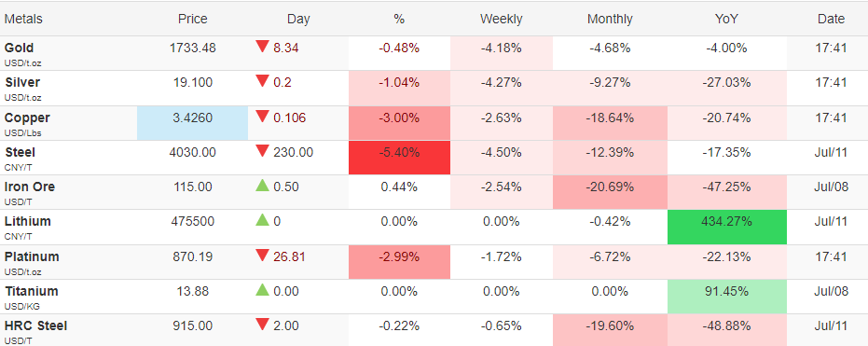Image resolution: width=868 pixels, height=346 pixels.
Task: Click the red down arrow in Copper row
Action: (x=262, y=117)
